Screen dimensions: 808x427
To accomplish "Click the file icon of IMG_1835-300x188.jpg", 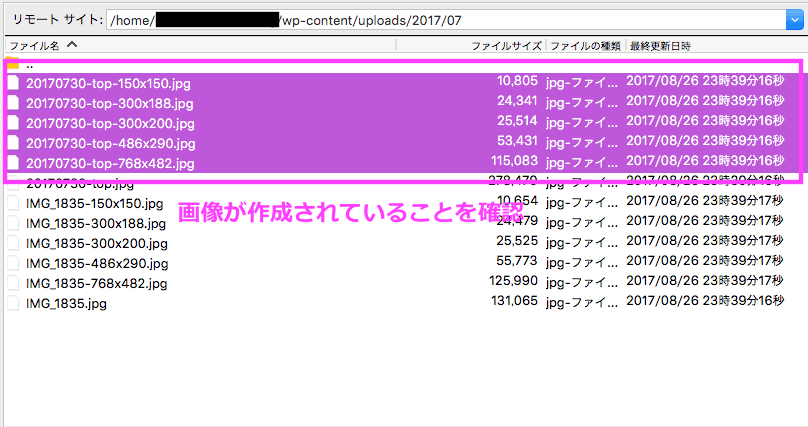I will click(13, 223).
